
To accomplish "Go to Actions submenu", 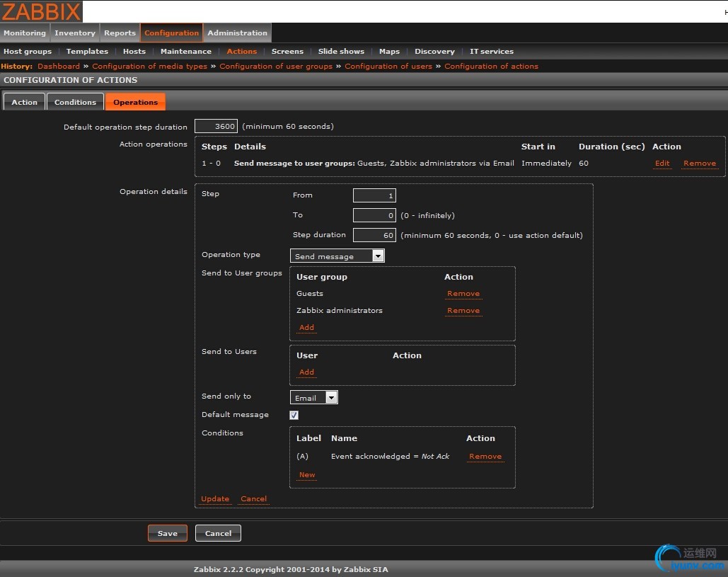I will pyautogui.click(x=241, y=51).
